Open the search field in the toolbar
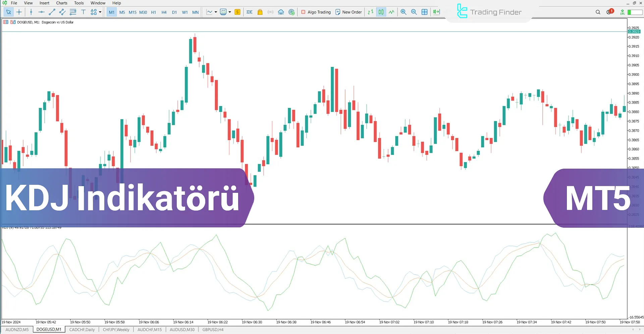 pyautogui.click(x=598, y=12)
